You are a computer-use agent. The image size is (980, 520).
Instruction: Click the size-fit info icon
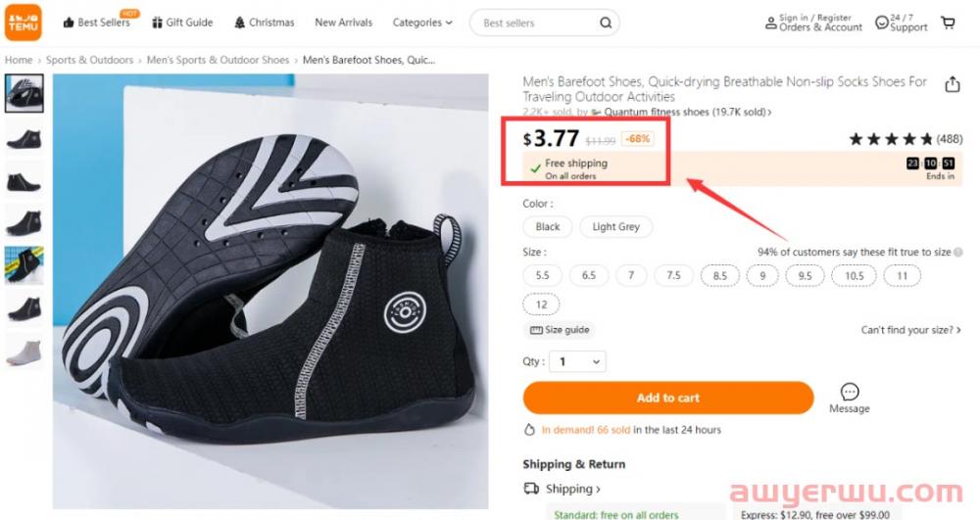coord(958,253)
